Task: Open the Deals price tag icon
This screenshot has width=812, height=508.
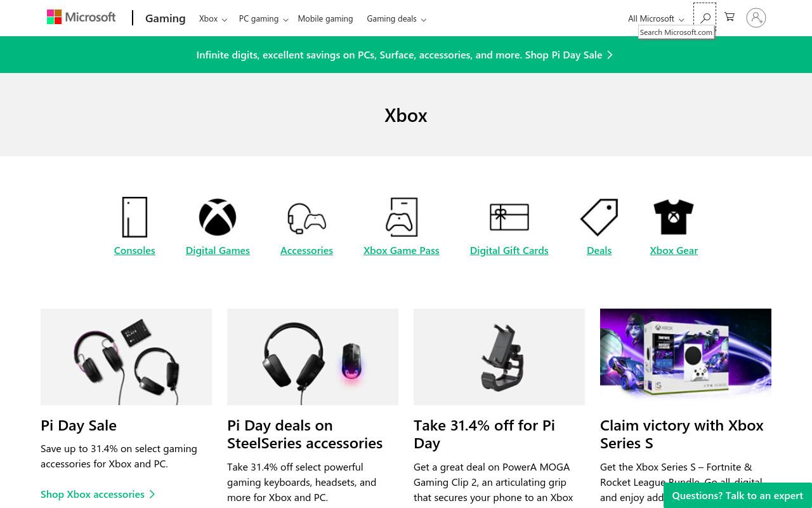Action: 599,217
